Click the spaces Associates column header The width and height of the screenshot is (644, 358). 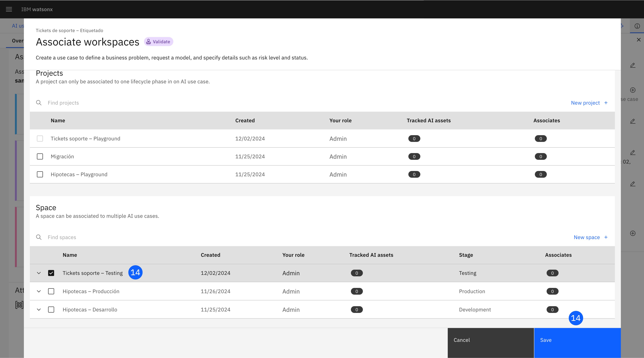click(558, 255)
